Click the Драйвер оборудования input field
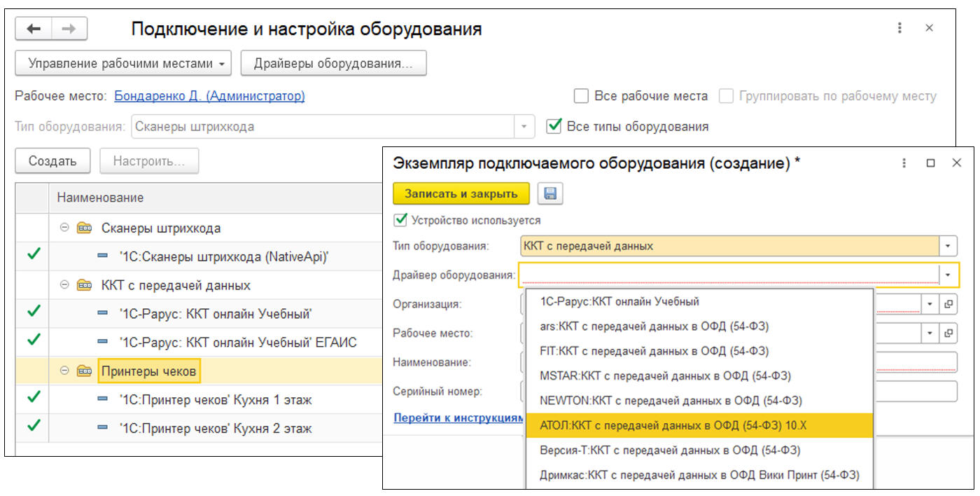This screenshot has height=496, width=980. click(x=728, y=275)
